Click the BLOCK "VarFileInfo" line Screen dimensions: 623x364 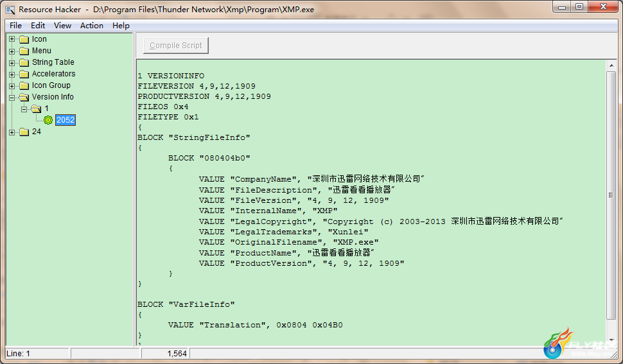(186, 304)
